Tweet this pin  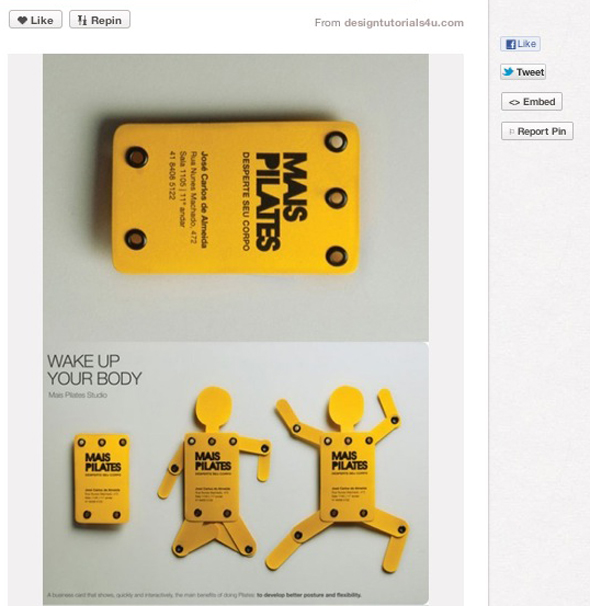(x=523, y=72)
